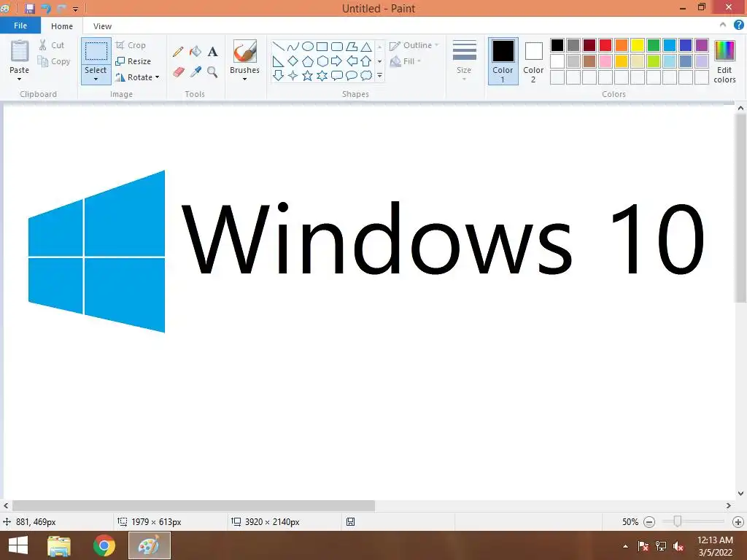Select the Right arrow shape

(337, 61)
